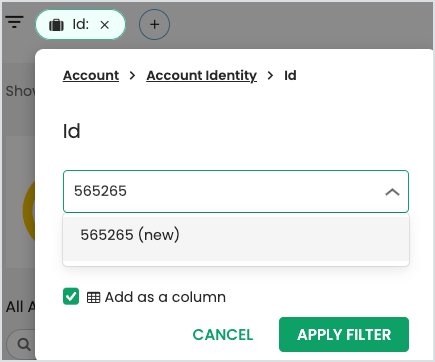Remove the Id filter chip with X
This screenshot has width=435, height=362.
pos(105,25)
